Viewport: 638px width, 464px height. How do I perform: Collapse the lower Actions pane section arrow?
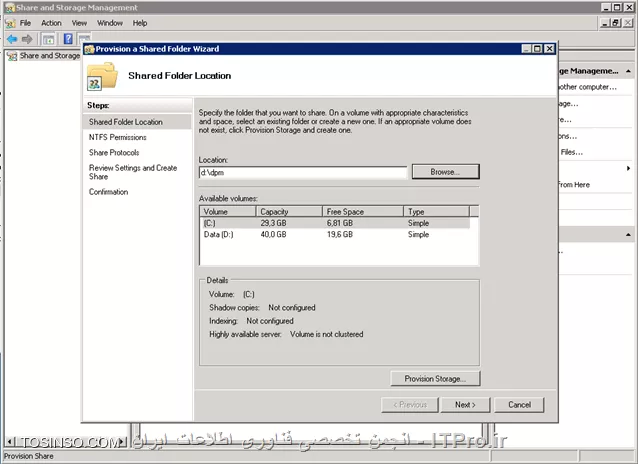click(x=629, y=235)
